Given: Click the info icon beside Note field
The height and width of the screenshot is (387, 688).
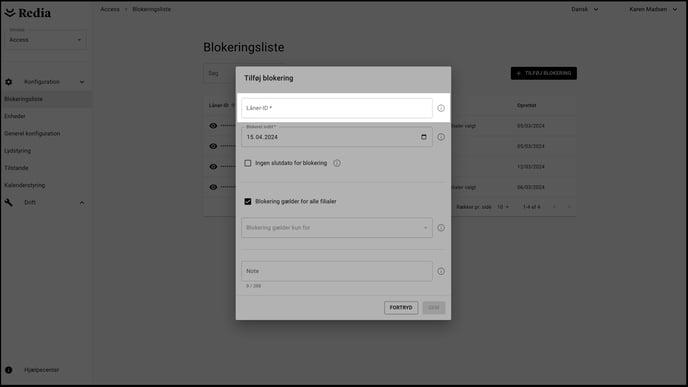Looking at the screenshot, I should coord(441,271).
